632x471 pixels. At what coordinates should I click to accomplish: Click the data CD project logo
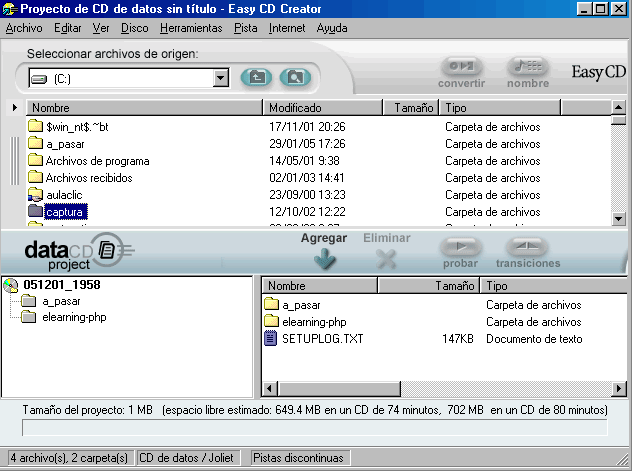click(79, 252)
